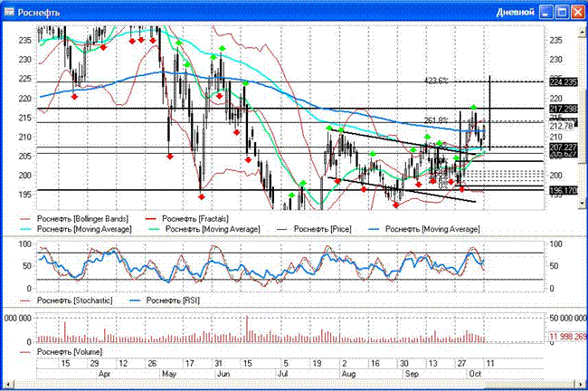Click the vertical scrollbar up arrow

[x=582, y=33]
